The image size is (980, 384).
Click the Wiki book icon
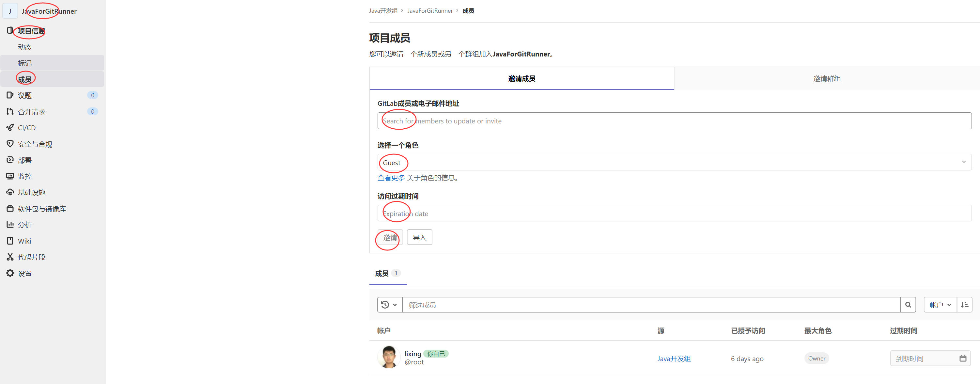click(10, 241)
